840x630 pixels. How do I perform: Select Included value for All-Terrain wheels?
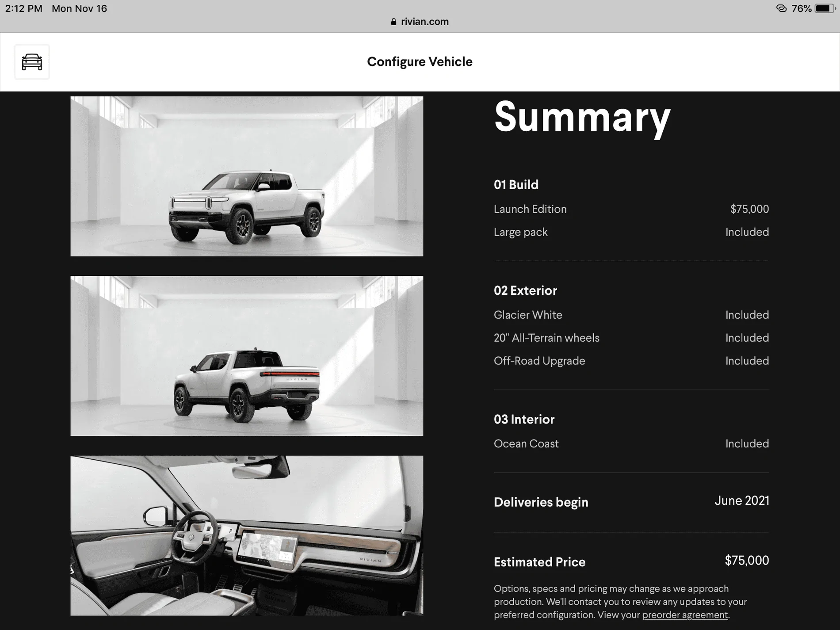click(747, 338)
